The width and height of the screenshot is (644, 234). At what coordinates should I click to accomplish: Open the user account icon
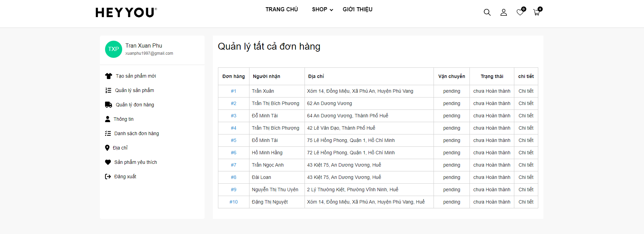[x=503, y=12]
